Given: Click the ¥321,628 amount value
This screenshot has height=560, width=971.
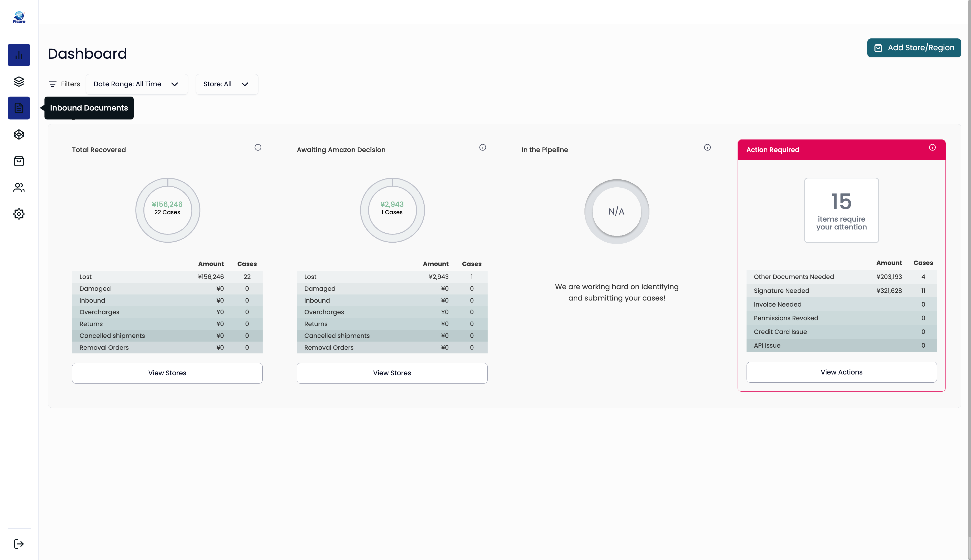Looking at the screenshot, I should tap(889, 291).
